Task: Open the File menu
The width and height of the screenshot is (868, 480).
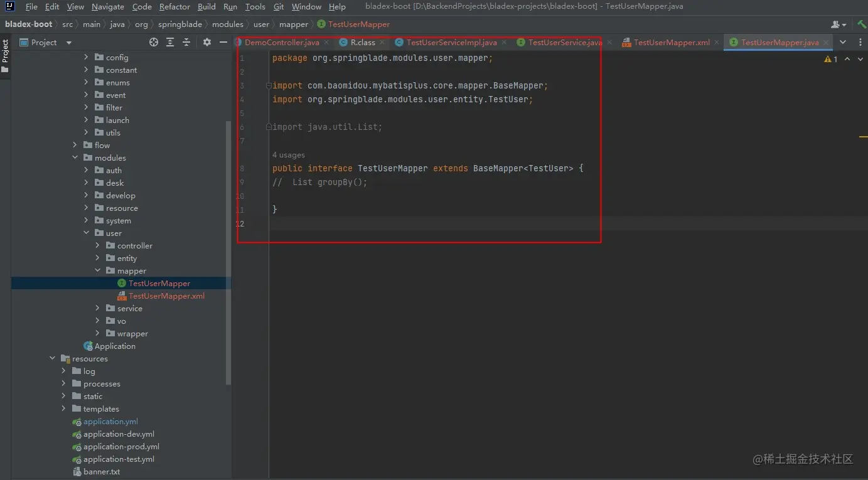Action: [31, 6]
